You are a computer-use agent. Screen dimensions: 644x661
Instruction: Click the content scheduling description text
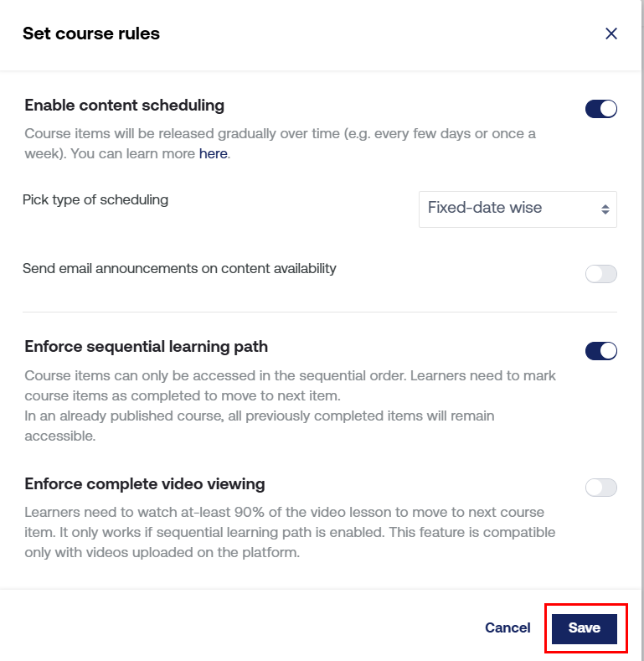coord(280,134)
